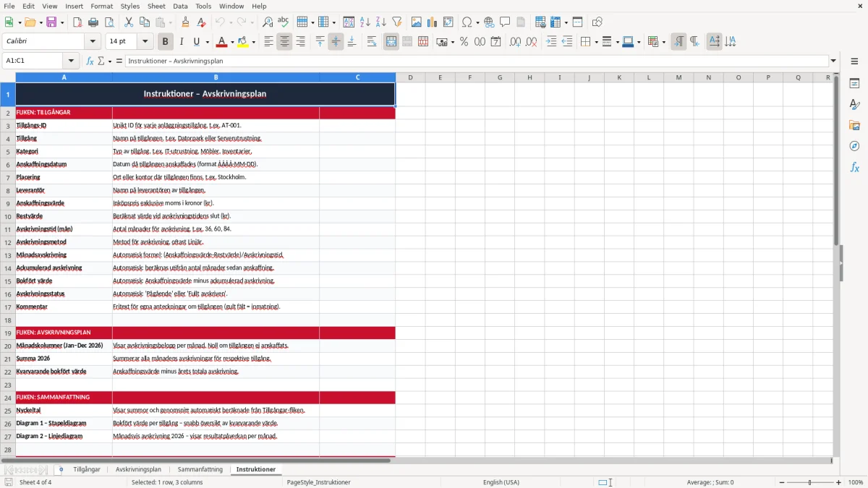
Task: Print the spreadsheet using the printer icon
Action: 93,22
